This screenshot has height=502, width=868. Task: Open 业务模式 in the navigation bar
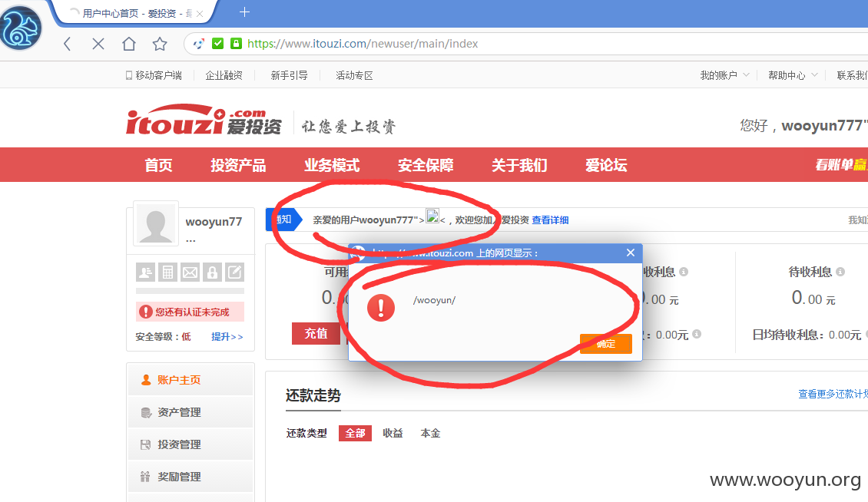(332, 165)
